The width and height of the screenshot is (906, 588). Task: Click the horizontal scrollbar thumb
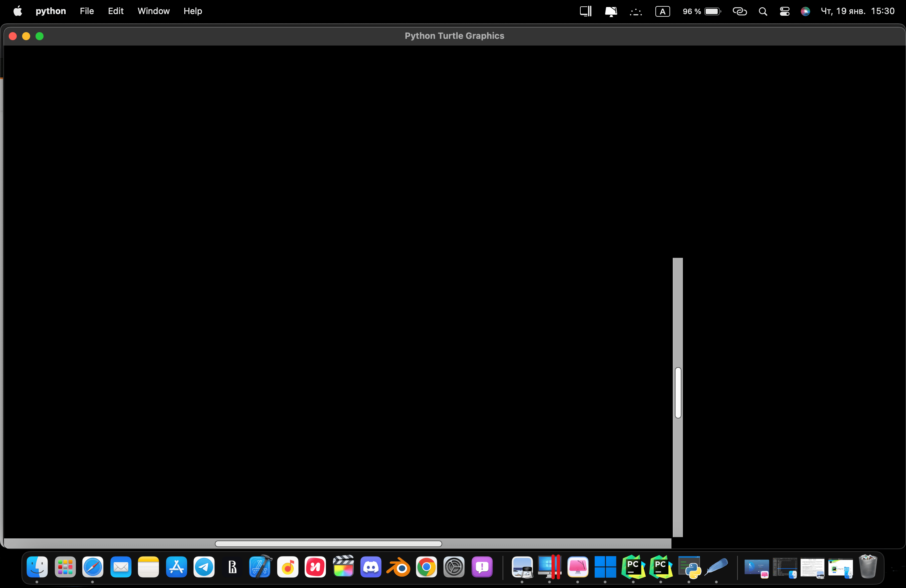click(x=328, y=544)
